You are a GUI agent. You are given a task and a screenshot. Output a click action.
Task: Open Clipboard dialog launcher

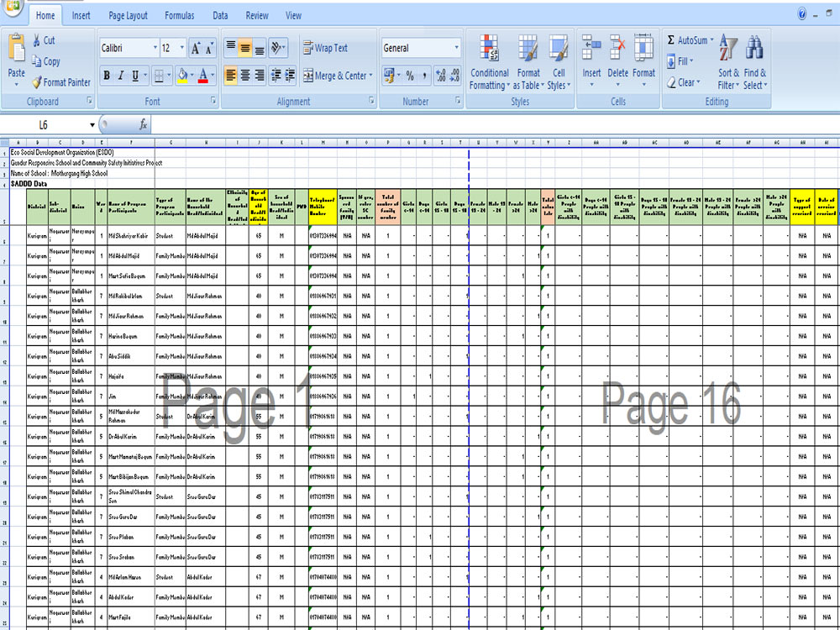[90, 100]
